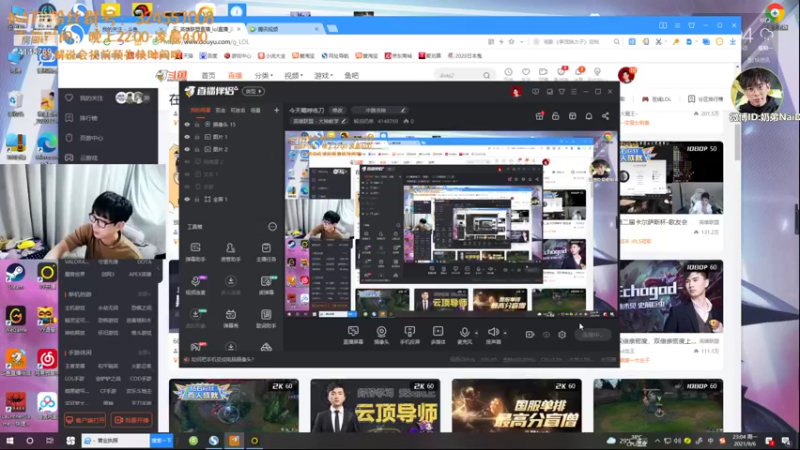Screen dimensions: 800x450
Task: Add a new scene with plus icon
Action: 277,110
